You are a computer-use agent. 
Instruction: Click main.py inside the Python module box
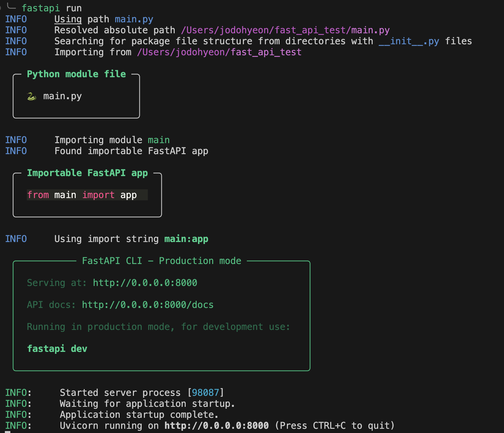(62, 96)
